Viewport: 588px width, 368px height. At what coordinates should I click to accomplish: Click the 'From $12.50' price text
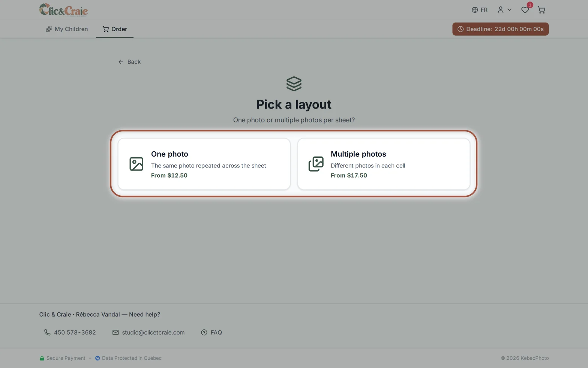click(x=169, y=175)
